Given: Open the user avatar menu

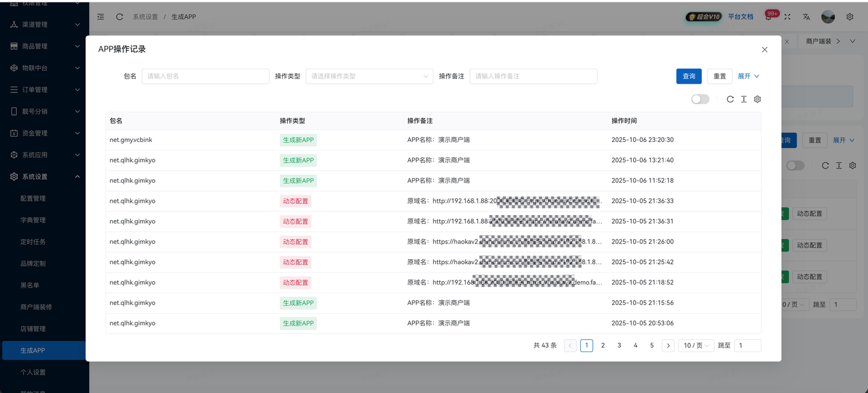Looking at the screenshot, I should pyautogui.click(x=828, y=17).
